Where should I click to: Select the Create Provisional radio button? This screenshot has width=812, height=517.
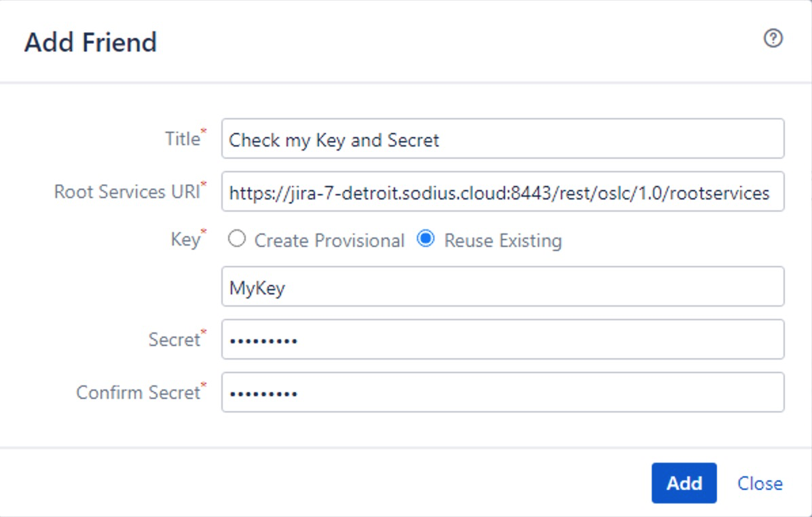pos(237,239)
